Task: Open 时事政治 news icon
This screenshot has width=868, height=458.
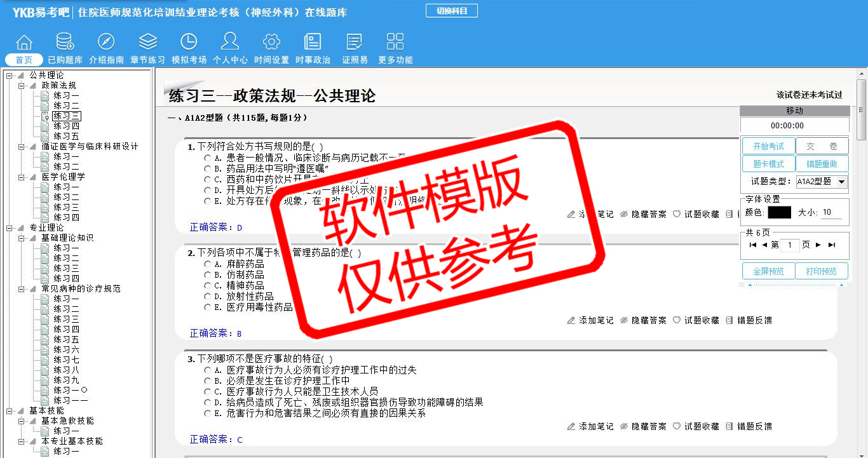Action: coord(313,43)
